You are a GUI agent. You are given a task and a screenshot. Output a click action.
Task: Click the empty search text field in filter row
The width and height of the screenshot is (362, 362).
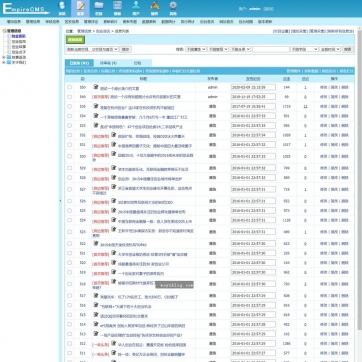point(270,49)
